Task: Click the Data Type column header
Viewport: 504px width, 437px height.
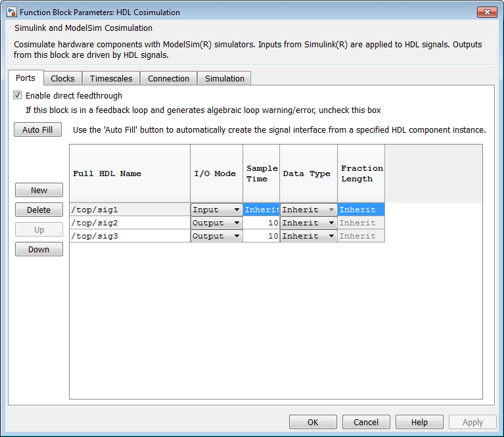Action: (309, 173)
